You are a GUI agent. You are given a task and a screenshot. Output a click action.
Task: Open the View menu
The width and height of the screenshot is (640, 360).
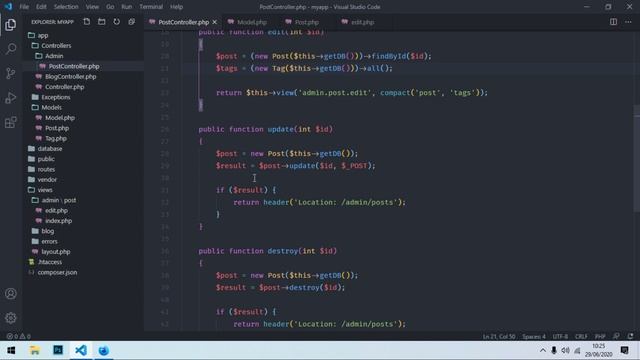[92, 7]
